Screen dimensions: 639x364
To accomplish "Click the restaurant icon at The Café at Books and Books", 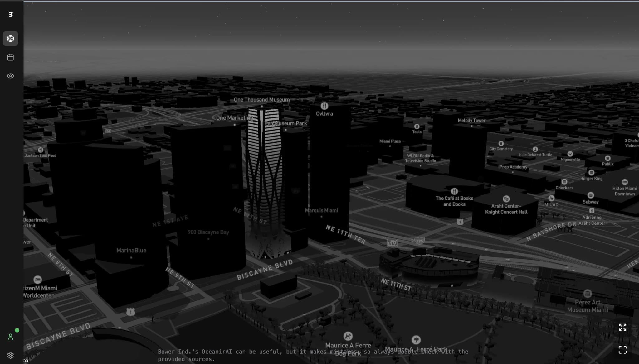I will [454, 191].
